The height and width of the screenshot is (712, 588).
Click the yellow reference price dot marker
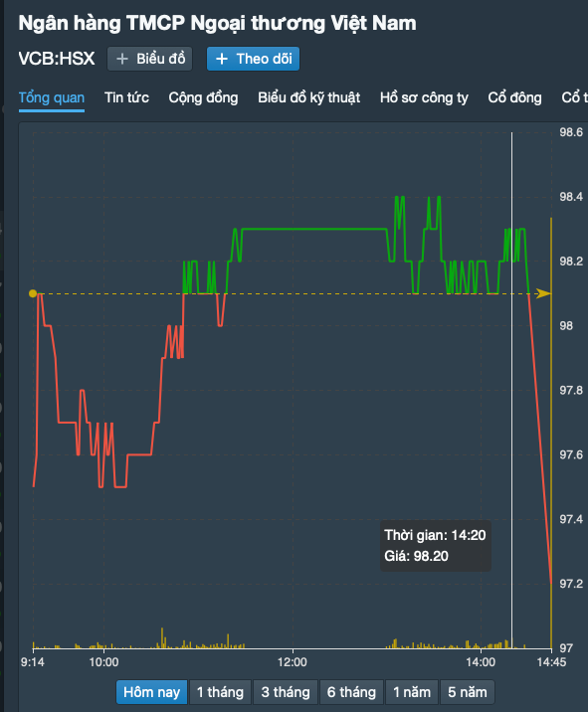coord(33,293)
